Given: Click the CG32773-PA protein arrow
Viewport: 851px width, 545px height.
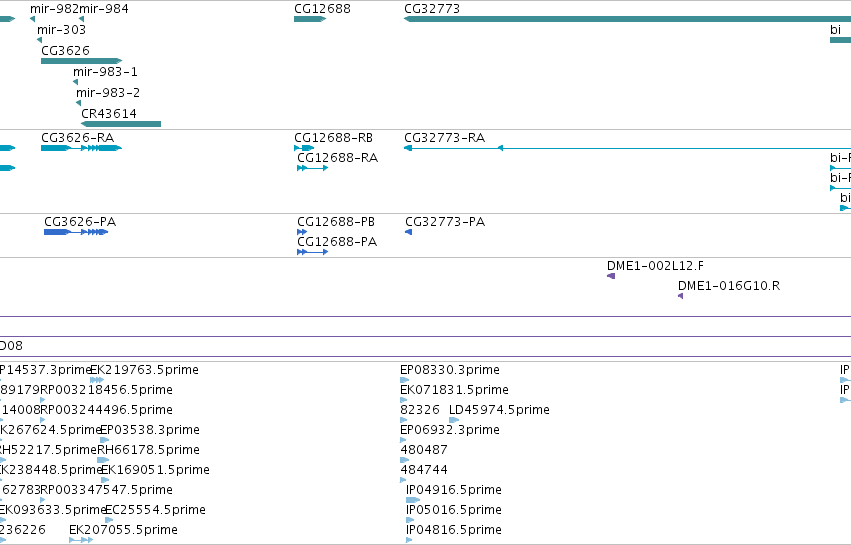Looking at the screenshot, I should click(x=409, y=232).
